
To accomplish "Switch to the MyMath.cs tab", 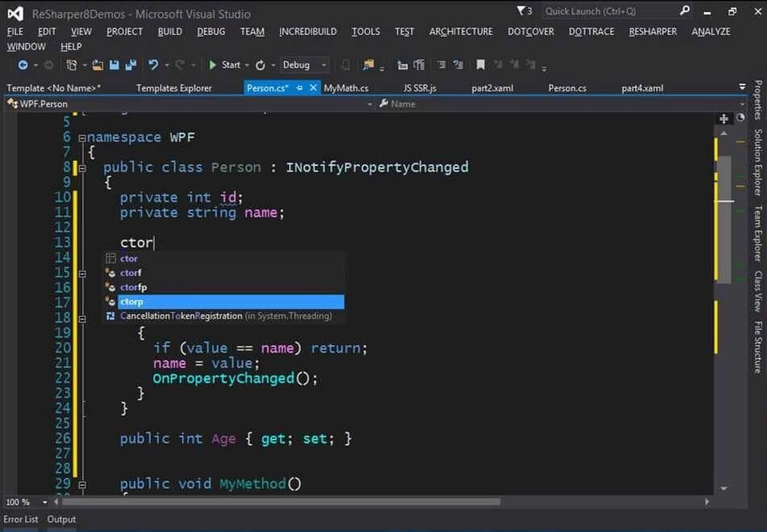I will click(346, 88).
